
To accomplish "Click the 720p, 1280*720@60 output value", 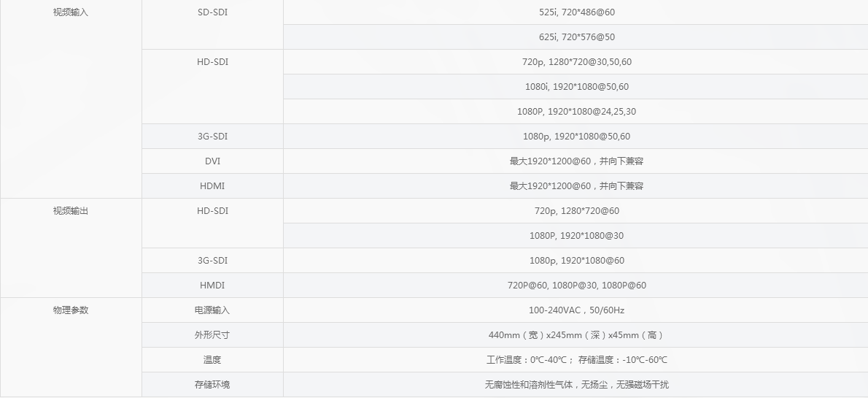I will (x=576, y=211).
